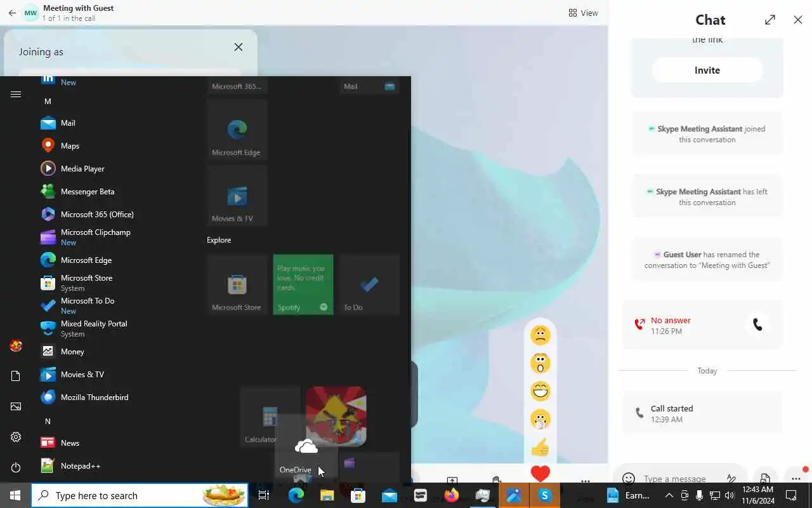Click the Mail tile at top of Start
The width and height of the screenshot is (812, 508).
click(x=369, y=86)
